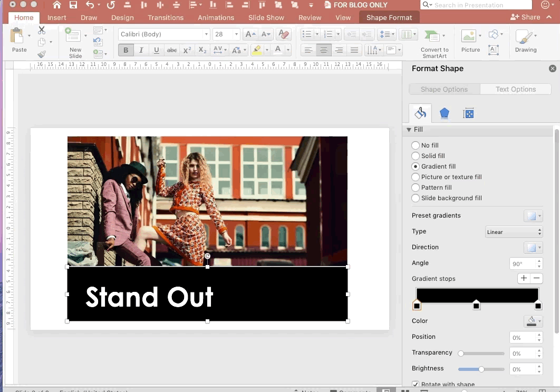Select the Solid fill option
This screenshot has width=560, height=392.
tap(416, 155)
